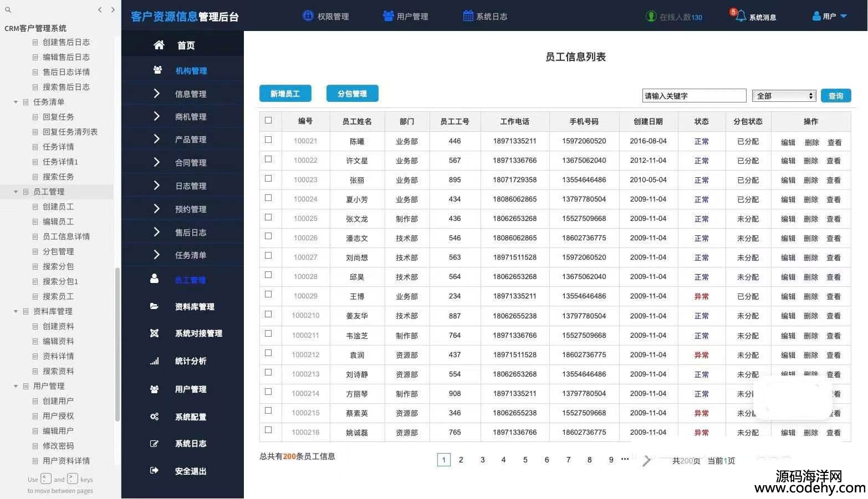The height and width of the screenshot is (499, 868).
Task: Click 编辑 for employee 陈曦
Action: click(x=788, y=142)
